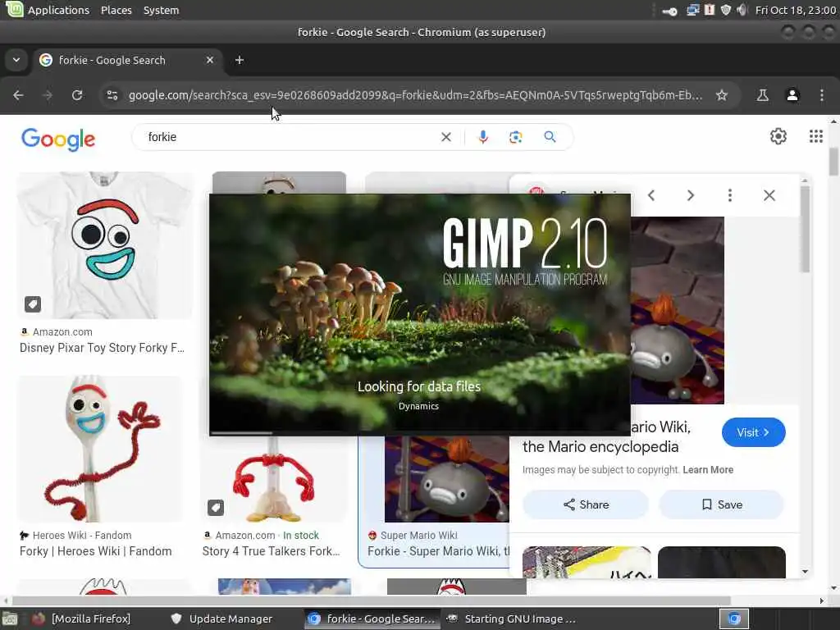Open Google apps grid
Screen dimensions: 840x630
click(816, 137)
